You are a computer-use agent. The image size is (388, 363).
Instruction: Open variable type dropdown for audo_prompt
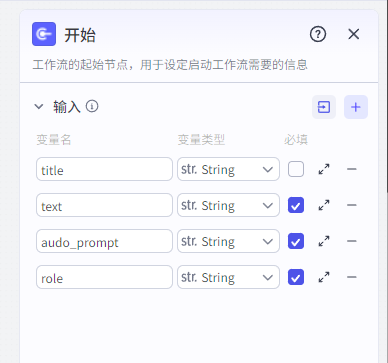click(x=228, y=241)
